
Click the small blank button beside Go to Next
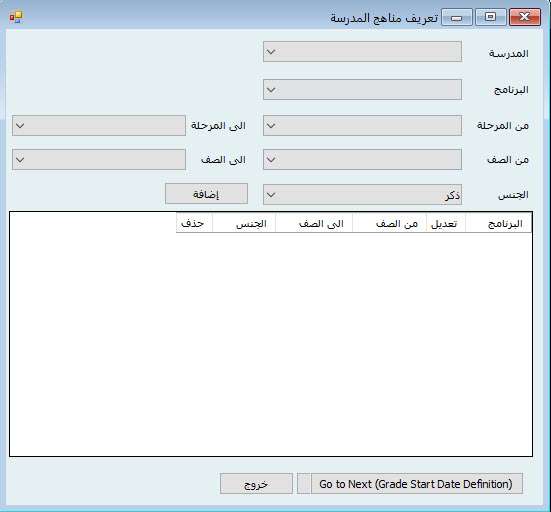coord(304,484)
